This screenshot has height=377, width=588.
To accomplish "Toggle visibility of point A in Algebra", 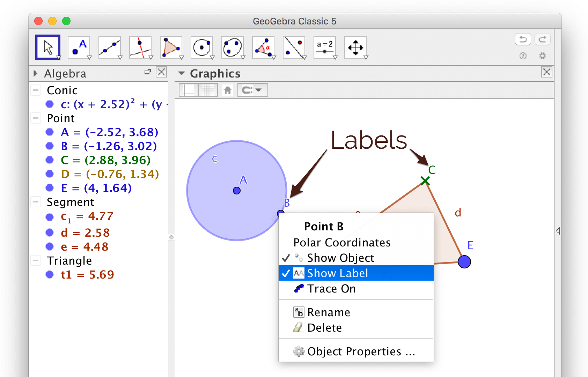I will (x=50, y=132).
